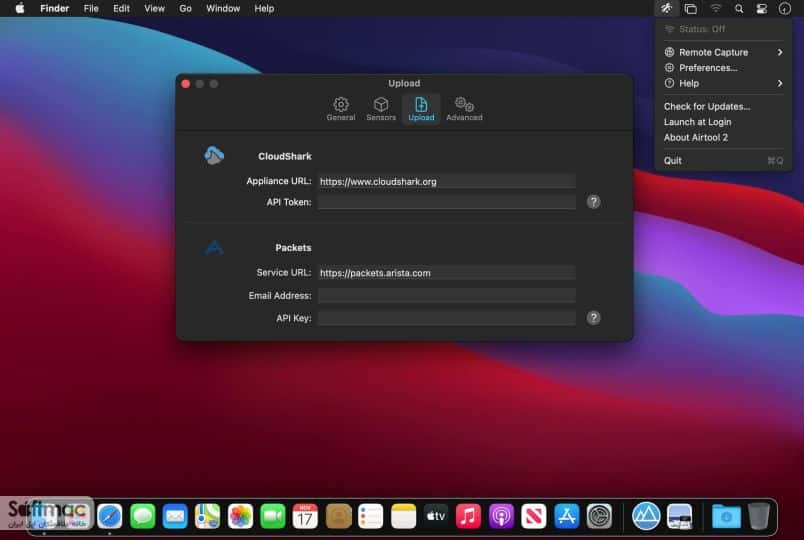The height and width of the screenshot is (540, 804).
Task: Edit the Packets Service URL field
Action: click(447, 273)
